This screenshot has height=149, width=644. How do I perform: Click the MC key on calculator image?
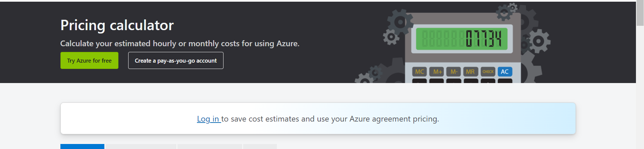[419, 72]
